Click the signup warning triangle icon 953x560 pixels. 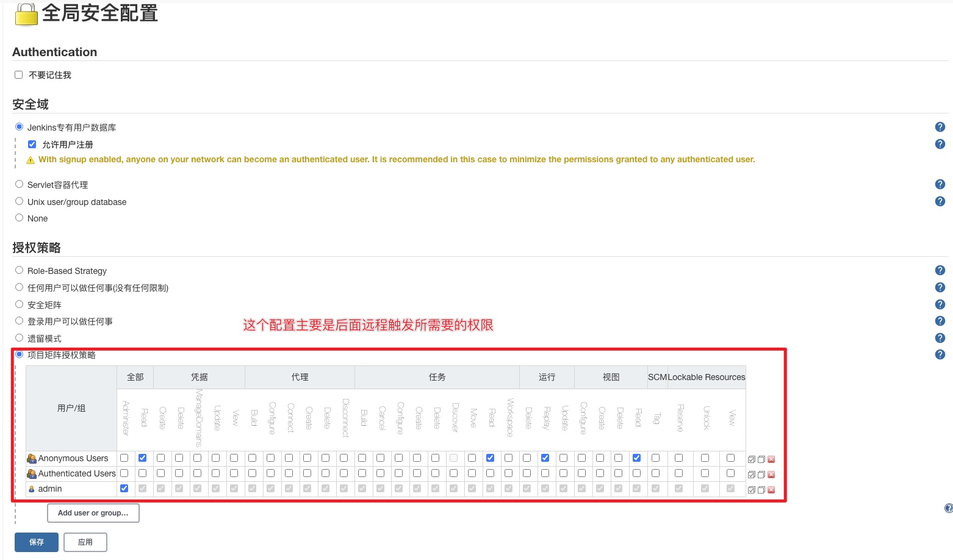coord(31,160)
